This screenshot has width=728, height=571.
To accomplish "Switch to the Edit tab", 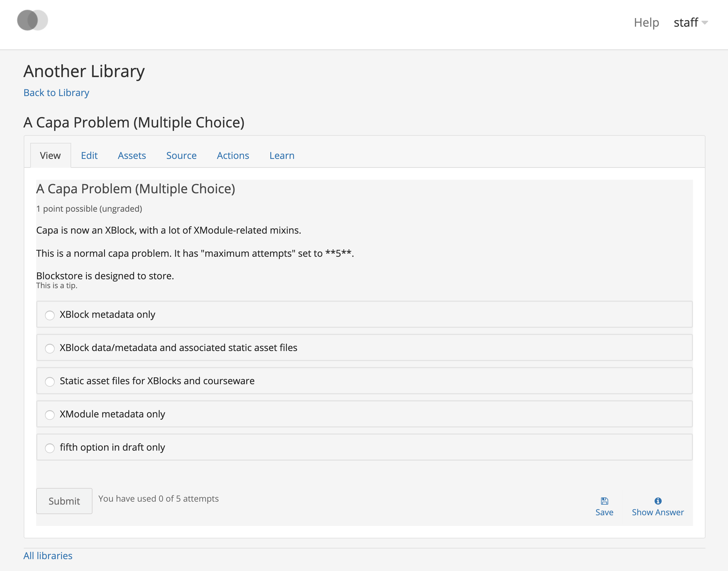I will pyautogui.click(x=89, y=155).
